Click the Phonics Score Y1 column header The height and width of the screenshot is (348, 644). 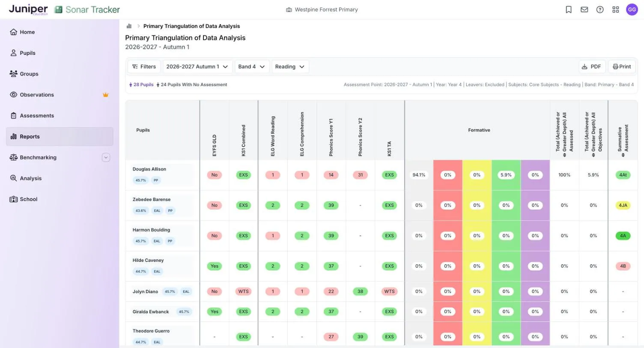(x=331, y=137)
